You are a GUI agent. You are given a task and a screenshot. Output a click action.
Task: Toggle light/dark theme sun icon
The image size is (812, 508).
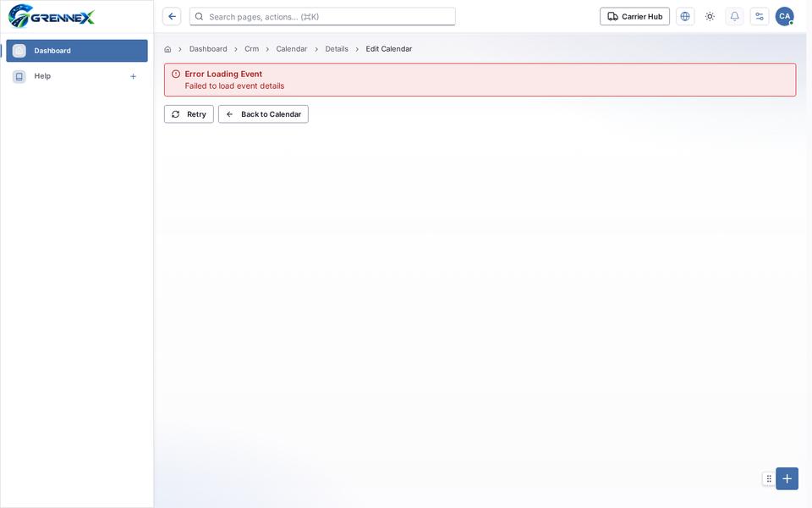710,17
